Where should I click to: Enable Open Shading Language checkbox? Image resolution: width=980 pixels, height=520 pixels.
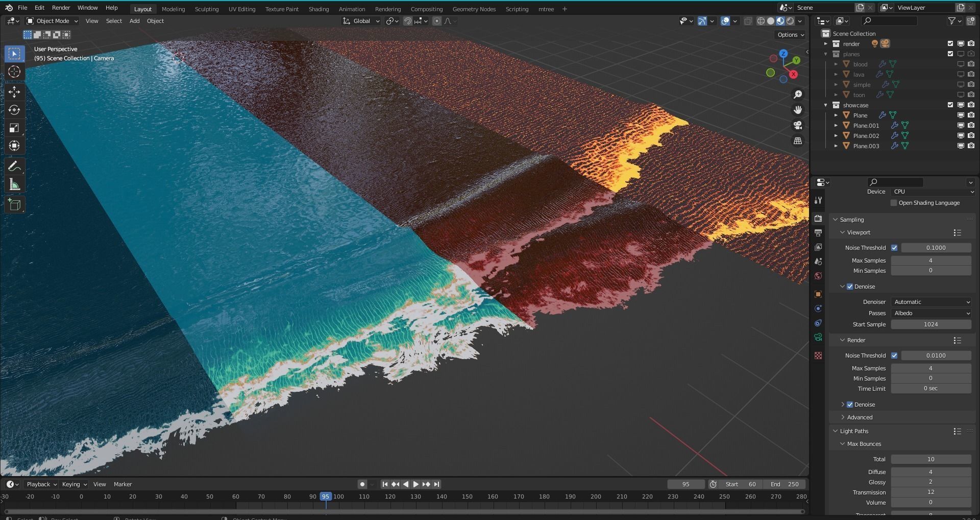[x=894, y=203]
